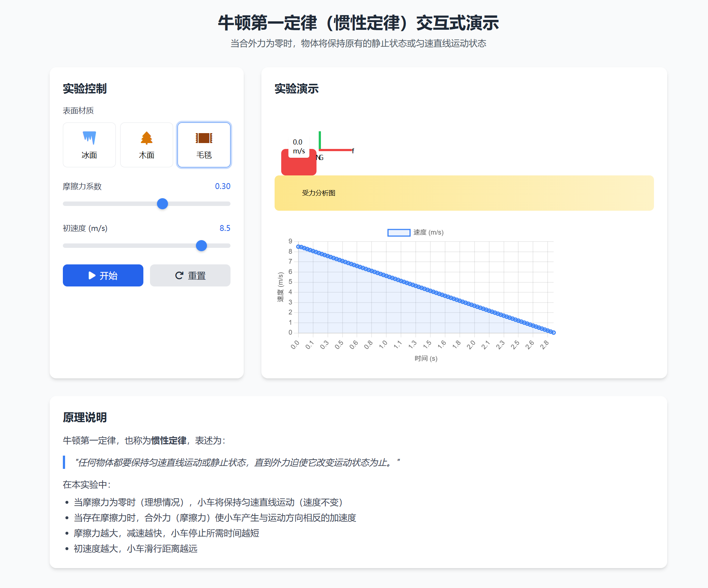Click the last data point at zero
This screenshot has height=588, width=708.
[554, 332]
